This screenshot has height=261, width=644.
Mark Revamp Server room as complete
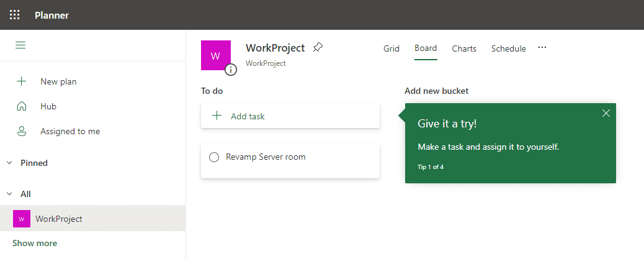click(214, 157)
